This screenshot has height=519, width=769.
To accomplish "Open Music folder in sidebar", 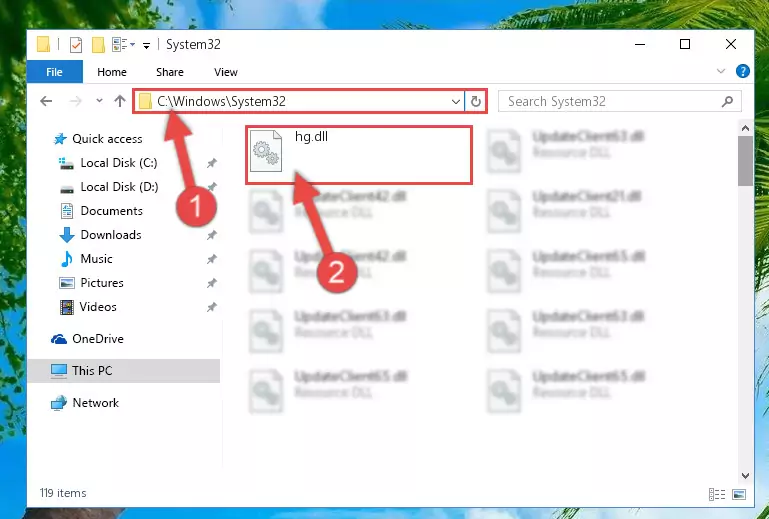I will point(96,259).
